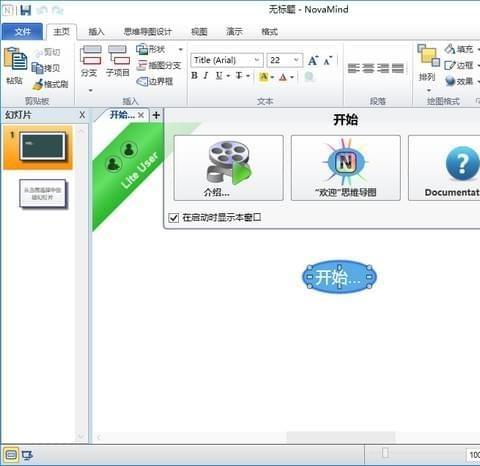This screenshot has width=480, height=466.
Task: Expand the Arrange (排列) dropdown arrow
Action: [x=429, y=91]
